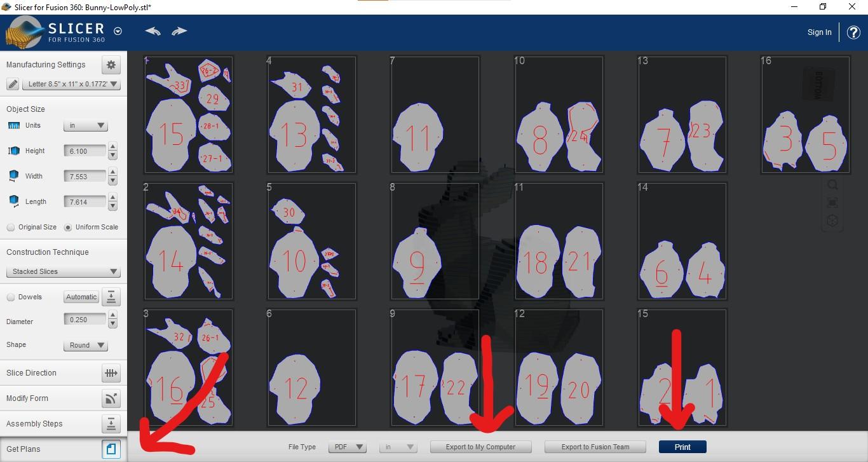
Task: Select sheet 16 with pieces 3 and 5
Action: [806, 115]
